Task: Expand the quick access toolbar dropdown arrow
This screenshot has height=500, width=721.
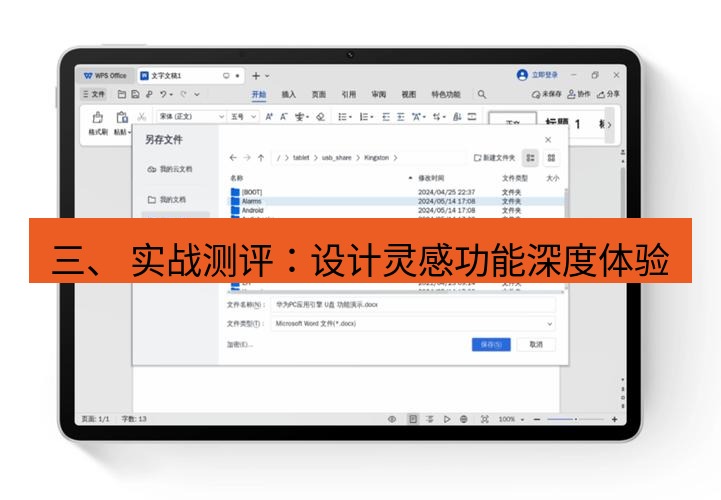Action: (x=197, y=94)
